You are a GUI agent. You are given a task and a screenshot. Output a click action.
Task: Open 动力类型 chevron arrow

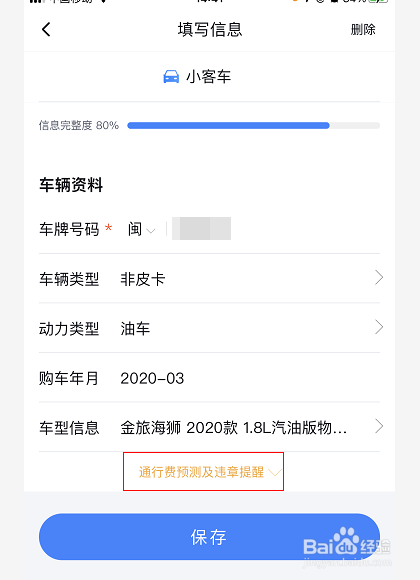[379, 327]
